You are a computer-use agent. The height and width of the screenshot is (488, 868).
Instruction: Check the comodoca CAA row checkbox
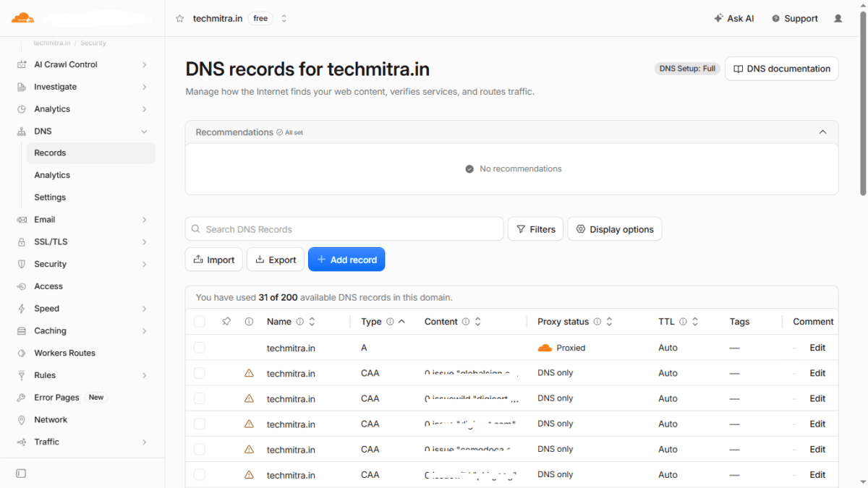pyautogui.click(x=200, y=449)
